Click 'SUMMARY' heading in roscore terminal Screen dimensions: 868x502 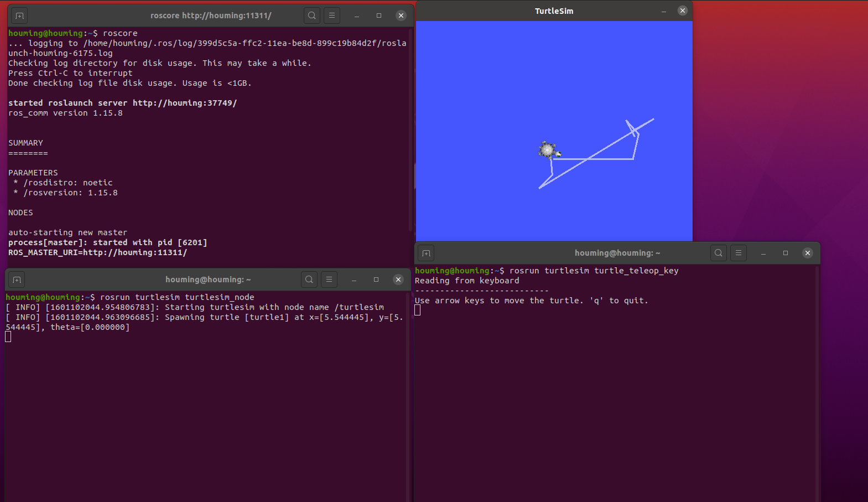pos(25,143)
